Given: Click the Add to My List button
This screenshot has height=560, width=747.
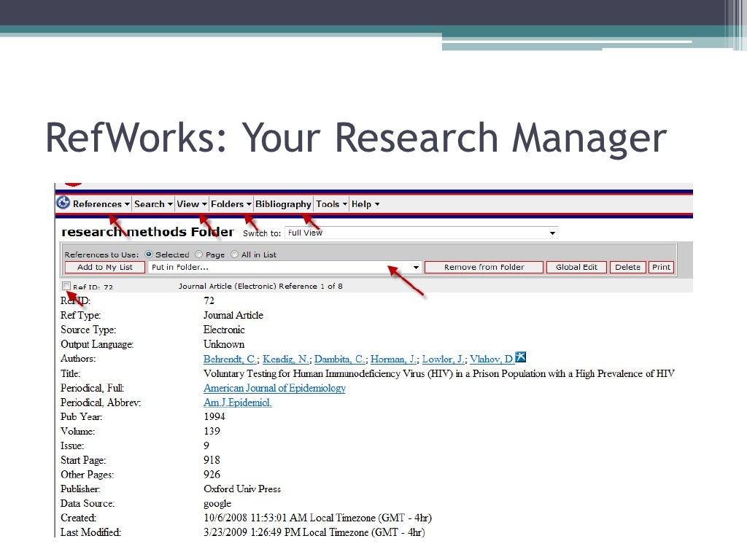Looking at the screenshot, I should pos(105,267).
